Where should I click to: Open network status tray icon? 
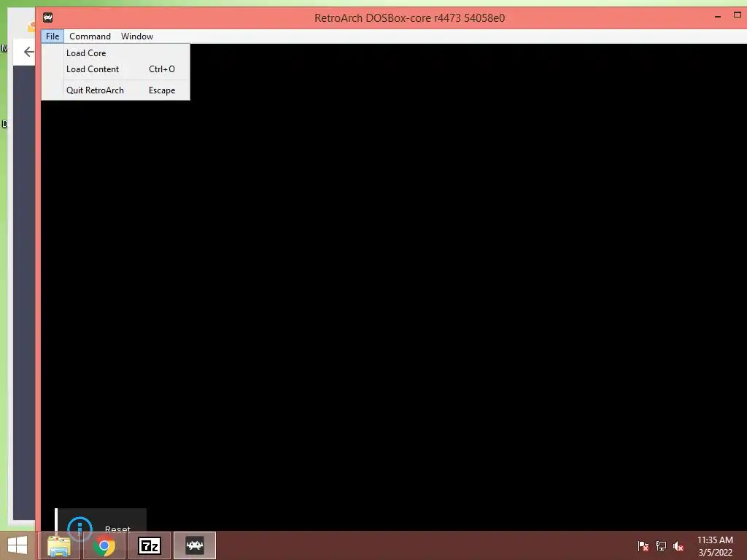pos(661,545)
